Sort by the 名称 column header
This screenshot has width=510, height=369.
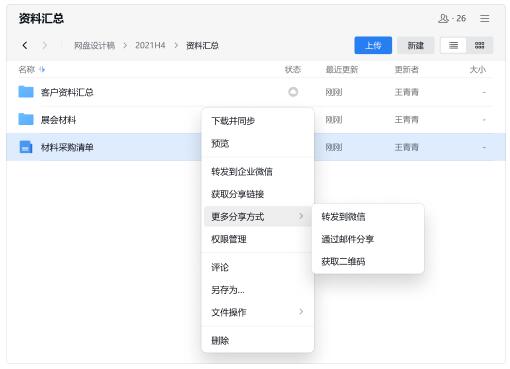(27, 70)
